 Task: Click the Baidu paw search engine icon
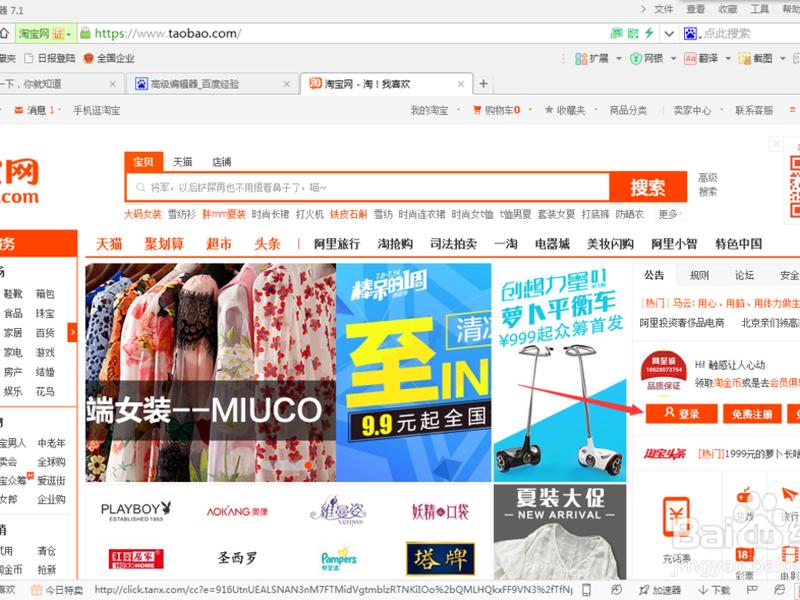pyautogui.click(x=690, y=34)
